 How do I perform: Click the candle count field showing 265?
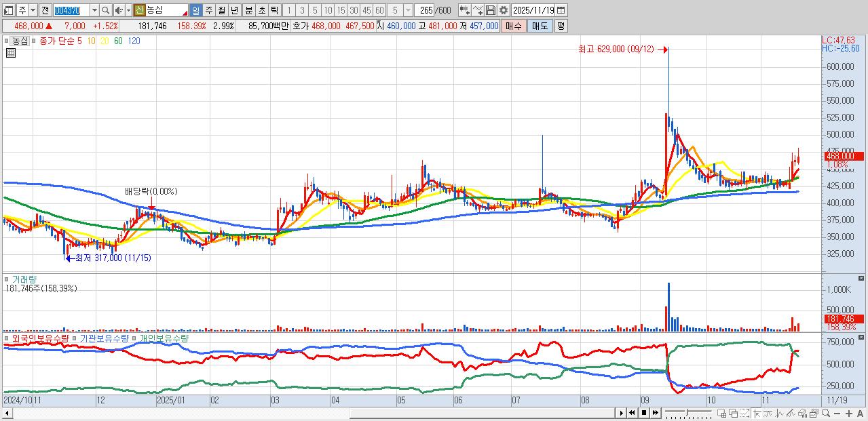[424, 10]
